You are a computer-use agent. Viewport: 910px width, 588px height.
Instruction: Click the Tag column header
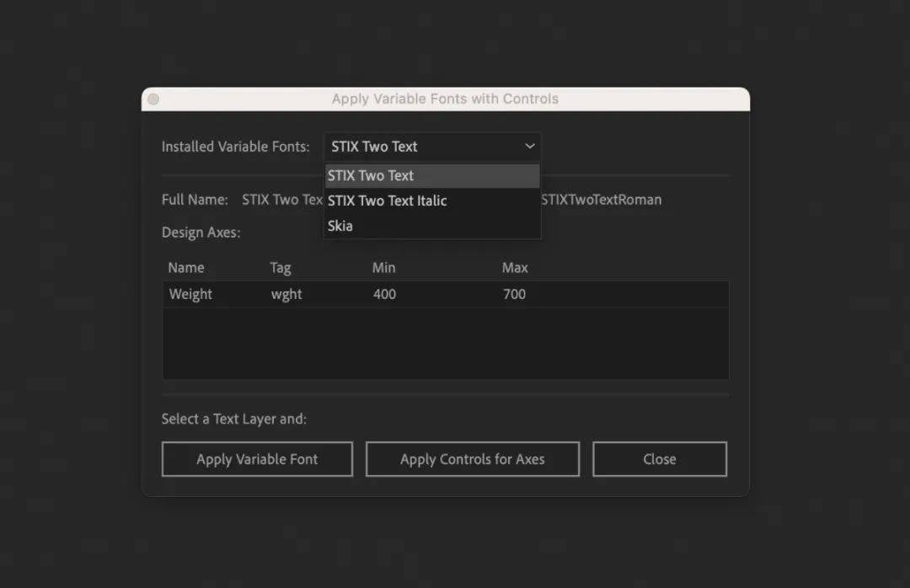click(281, 268)
